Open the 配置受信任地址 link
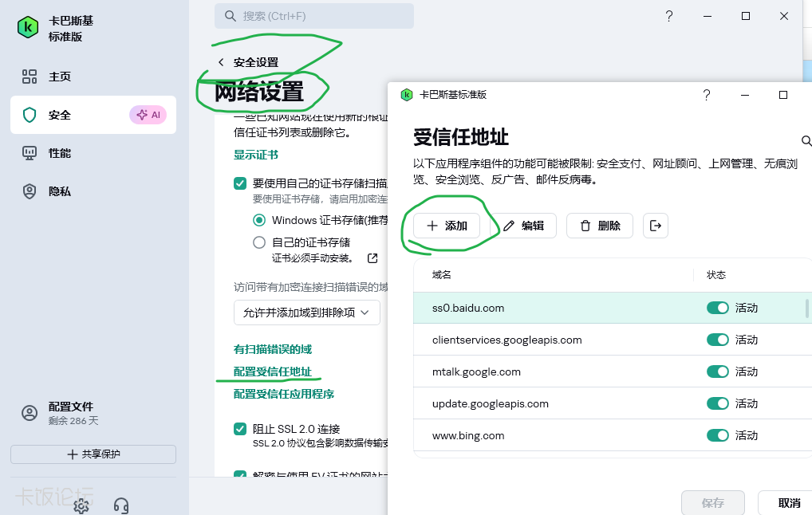Screen dimensions: 812x515 click(273, 372)
